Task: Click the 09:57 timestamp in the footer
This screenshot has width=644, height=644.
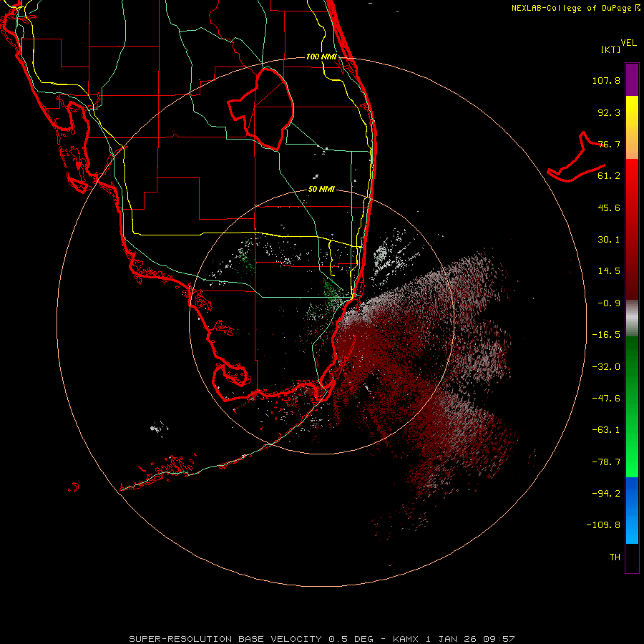Action: pyautogui.click(x=499, y=639)
